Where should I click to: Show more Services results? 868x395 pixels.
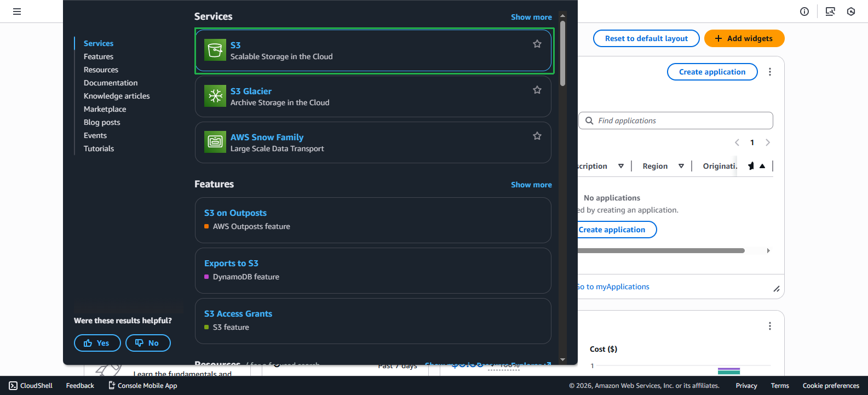[531, 17]
